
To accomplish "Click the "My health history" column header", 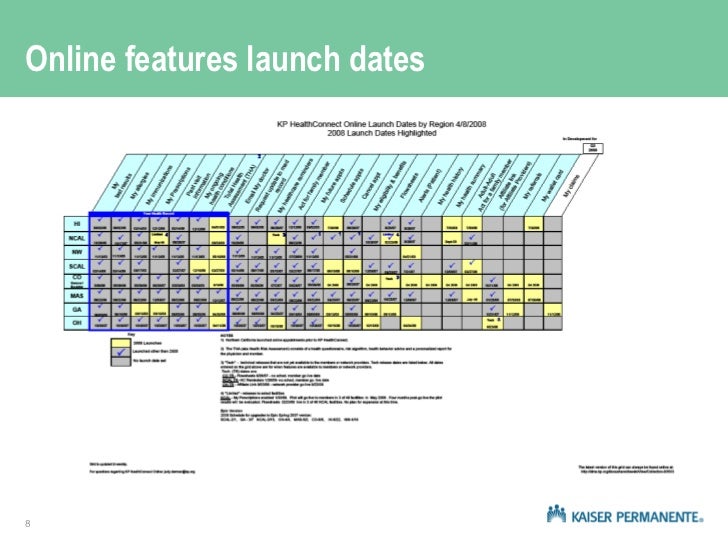I will [x=450, y=186].
